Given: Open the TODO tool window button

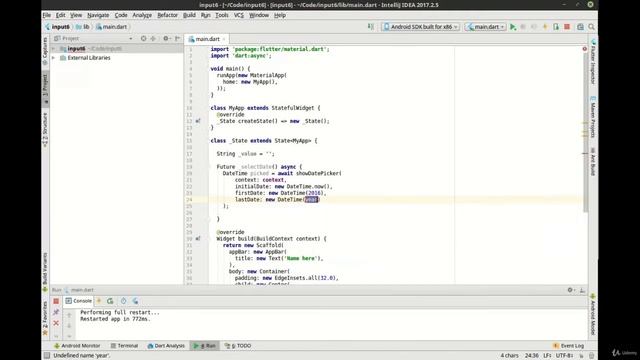Looking at the screenshot, I should click(238, 346).
